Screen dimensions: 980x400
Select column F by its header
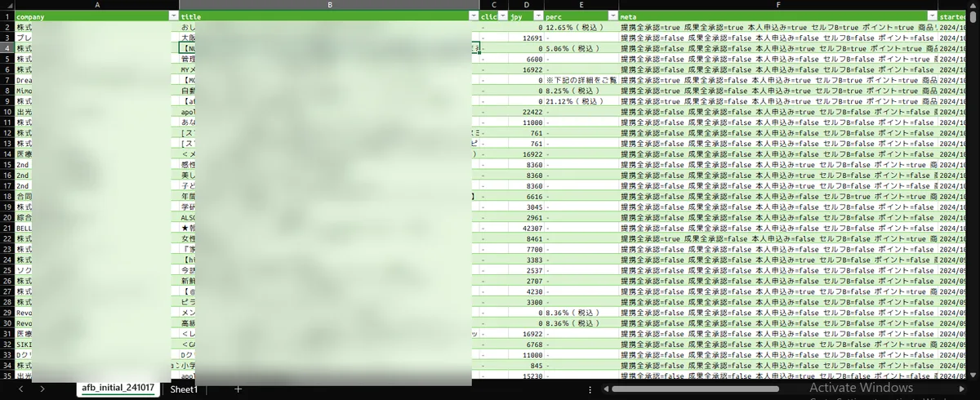(x=778, y=5)
